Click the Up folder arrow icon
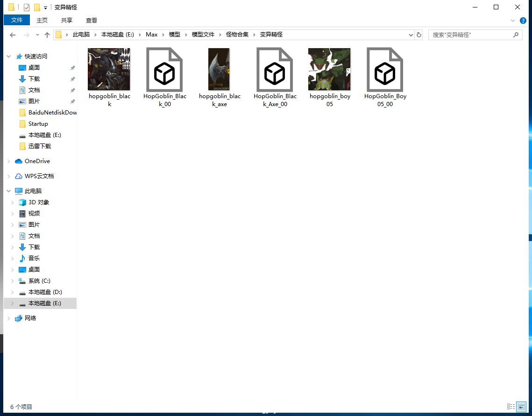Viewport: 532px width, 416px height. pos(47,35)
